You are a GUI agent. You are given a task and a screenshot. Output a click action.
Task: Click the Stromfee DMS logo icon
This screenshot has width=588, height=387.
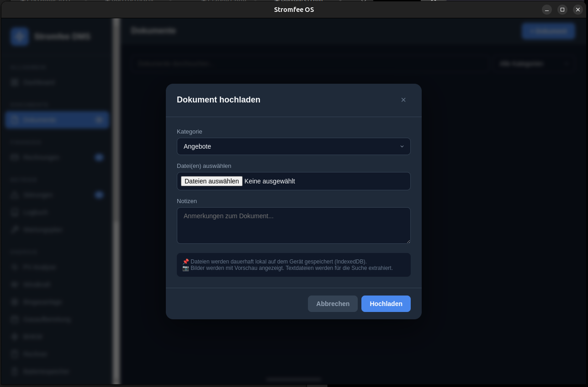20,37
